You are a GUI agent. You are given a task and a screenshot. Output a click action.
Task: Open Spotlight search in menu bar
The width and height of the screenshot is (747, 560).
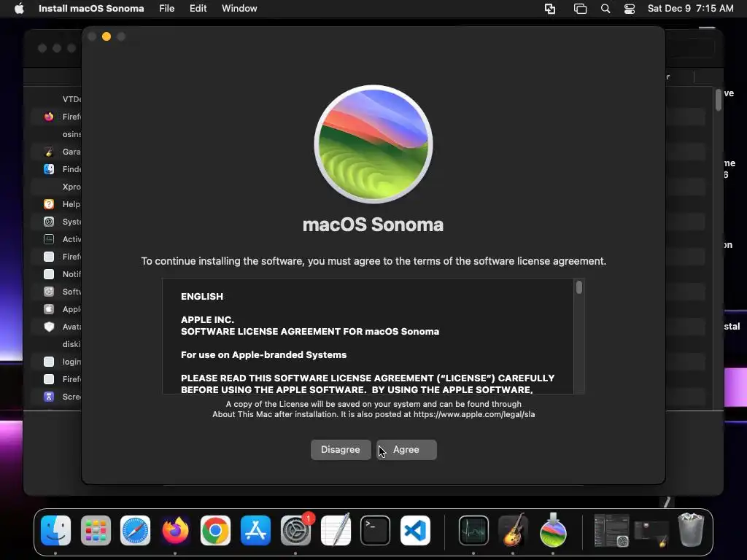point(605,9)
